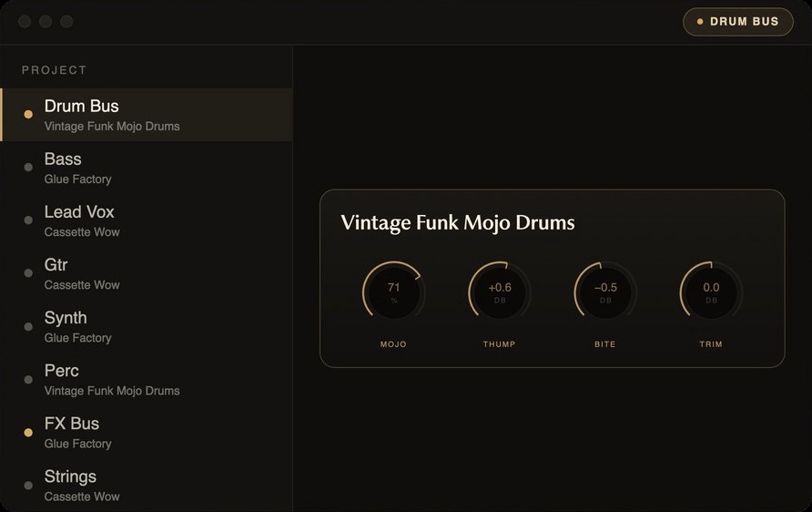The image size is (812, 512).
Task: Click the FX Bus status dot
Action: coord(28,432)
